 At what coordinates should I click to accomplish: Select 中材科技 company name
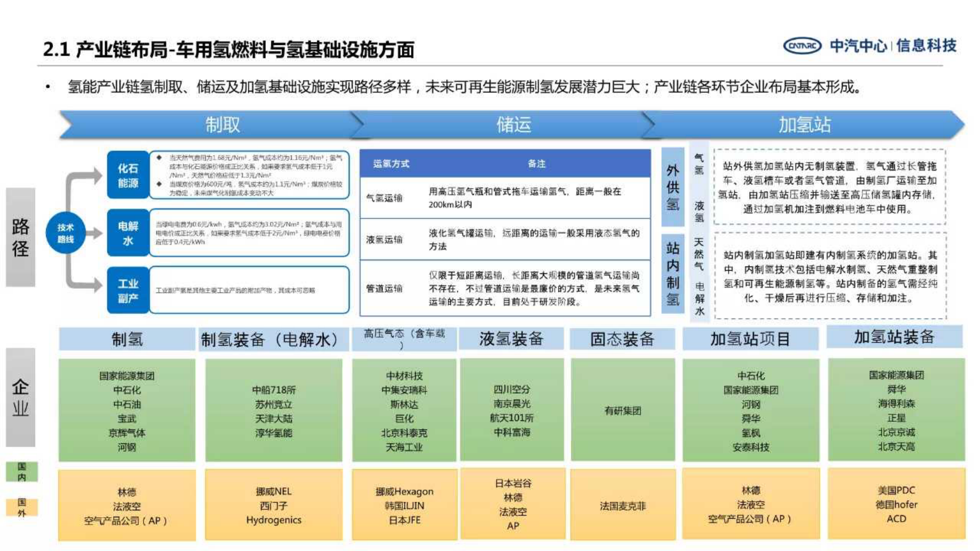pos(404,375)
